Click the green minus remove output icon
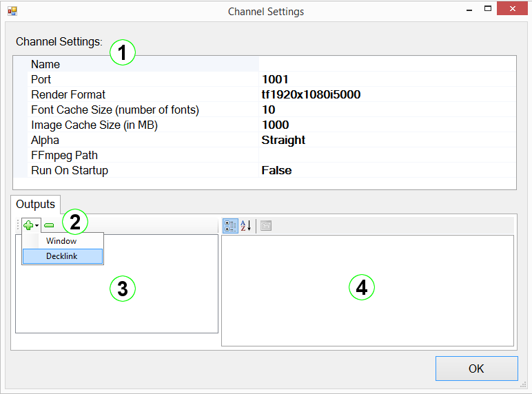The width and height of the screenshot is (532, 394). point(49,225)
